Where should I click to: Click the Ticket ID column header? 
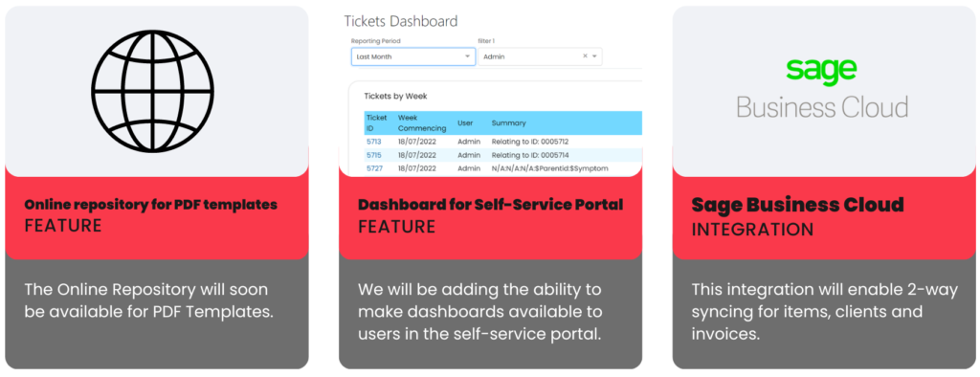coord(377,122)
